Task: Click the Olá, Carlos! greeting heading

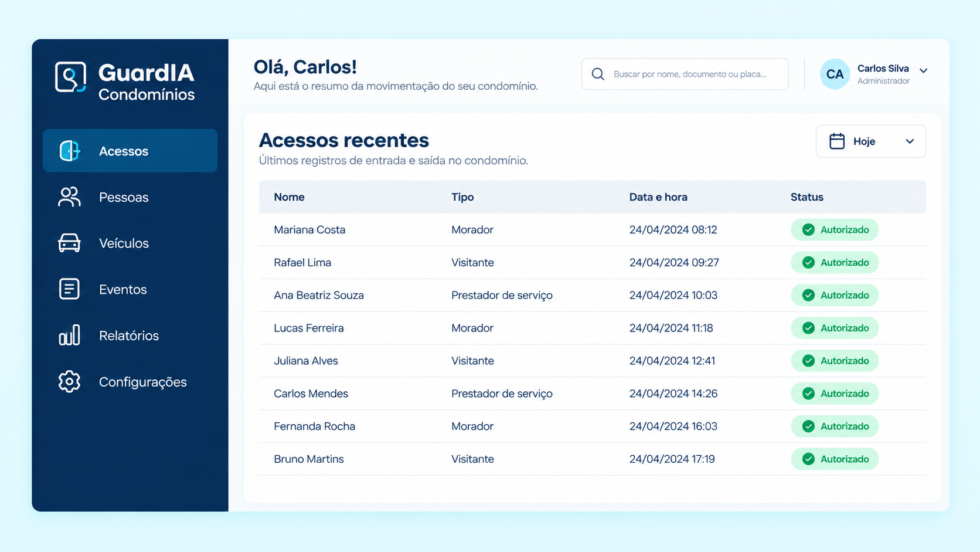Action: click(305, 67)
